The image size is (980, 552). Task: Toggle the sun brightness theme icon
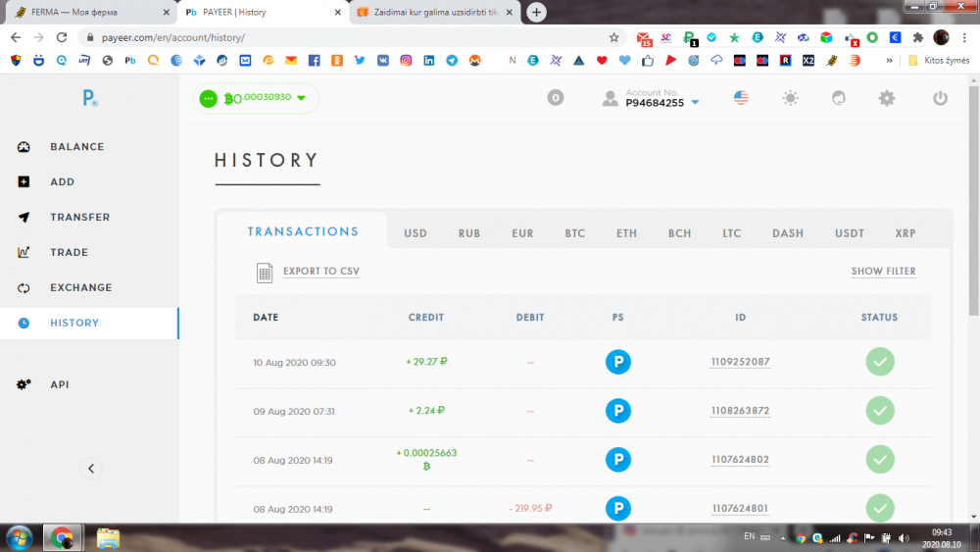click(790, 98)
